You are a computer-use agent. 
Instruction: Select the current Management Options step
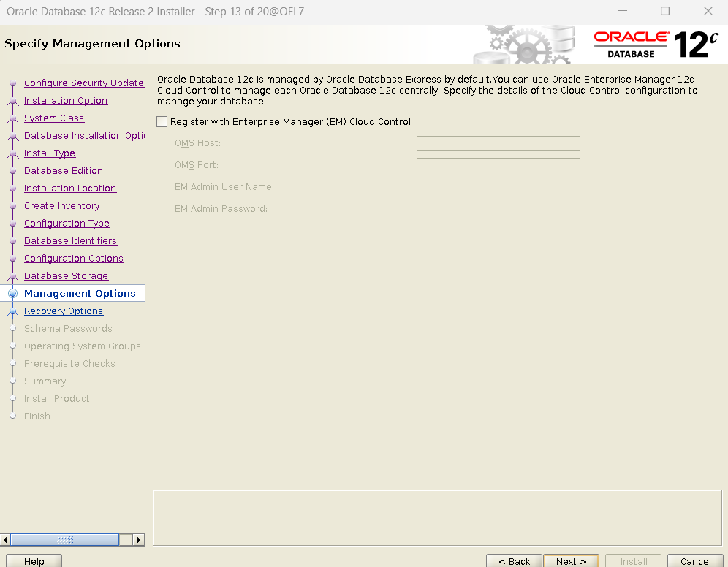[x=80, y=293]
